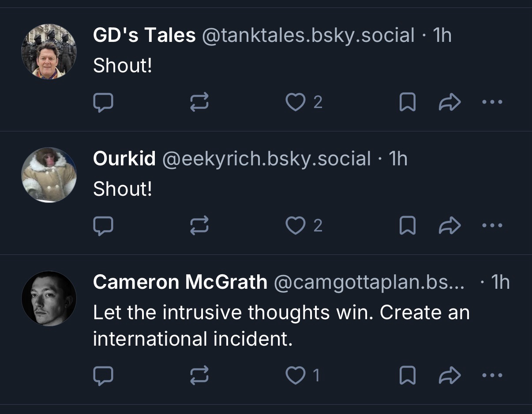Open GD's Tales profile name link

[x=144, y=35]
